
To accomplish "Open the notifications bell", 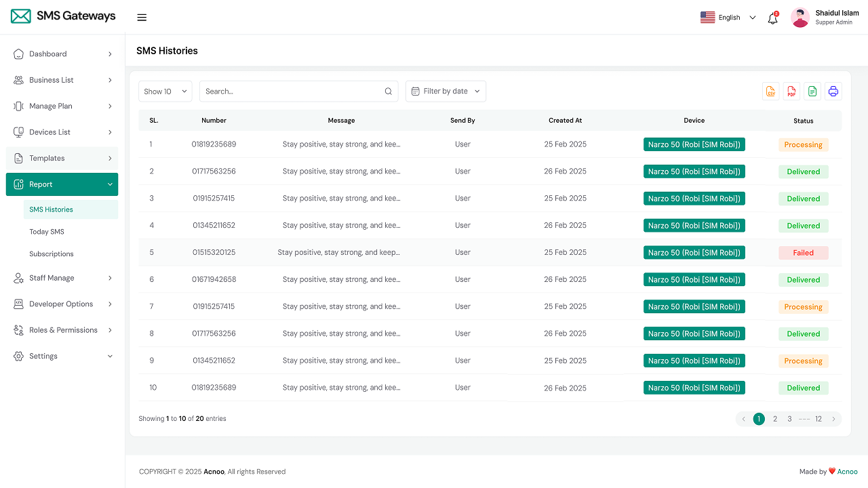I will 772,18.
